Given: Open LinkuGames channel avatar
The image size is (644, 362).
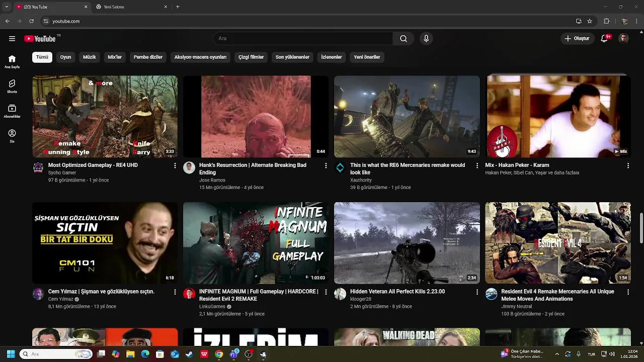Looking at the screenshot, I should (189, 294).
